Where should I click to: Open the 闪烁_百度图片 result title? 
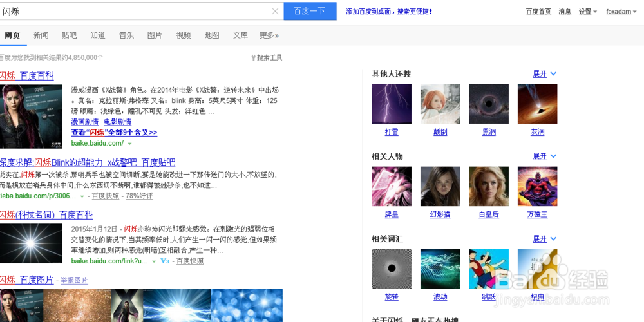click(x=26, y=280)
